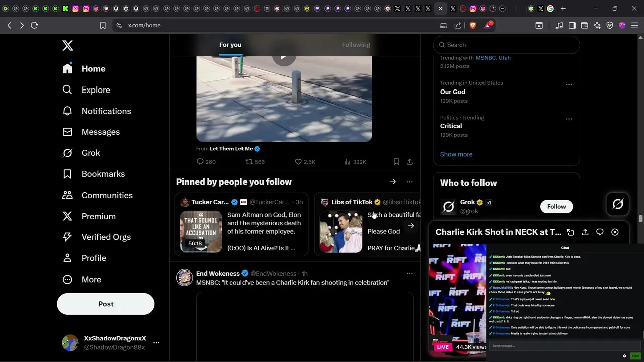
Task: Open the Let Them Let Me link
Action: tap(231, 149)
